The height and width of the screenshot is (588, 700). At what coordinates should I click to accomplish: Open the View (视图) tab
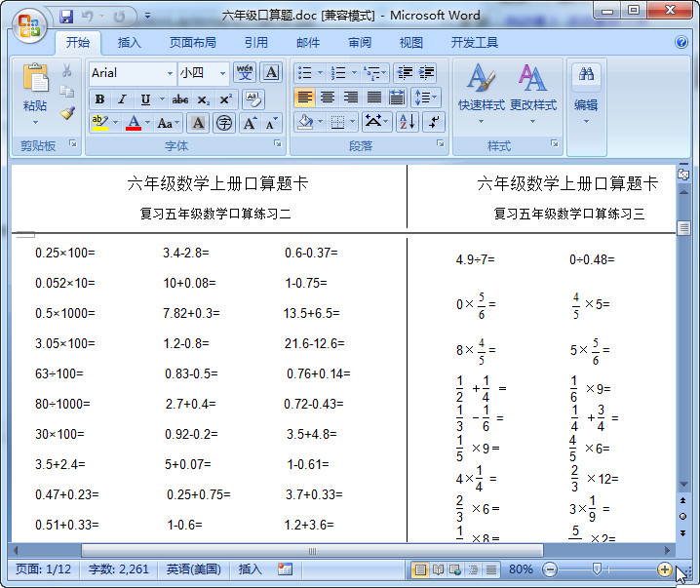click(411, 42)
